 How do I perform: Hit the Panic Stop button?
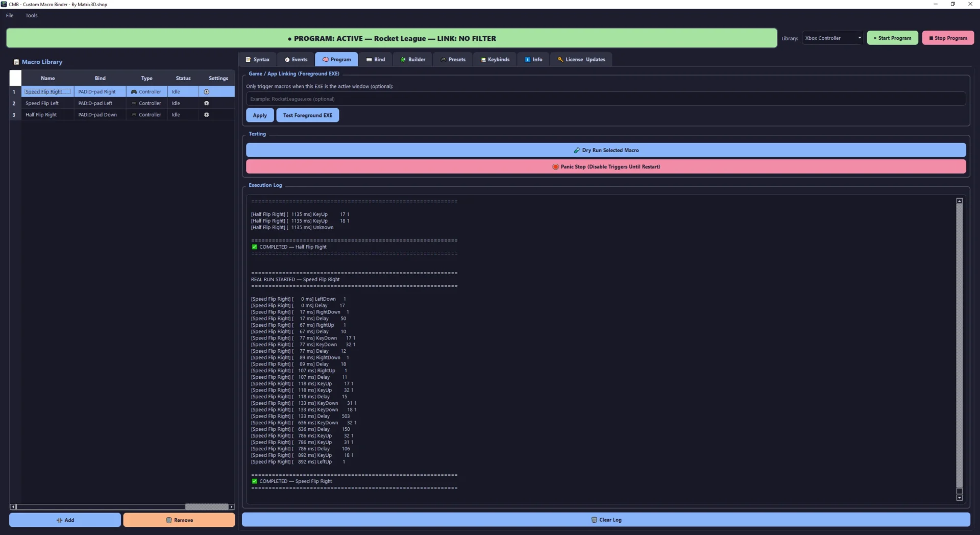click(x=606, y=166)
